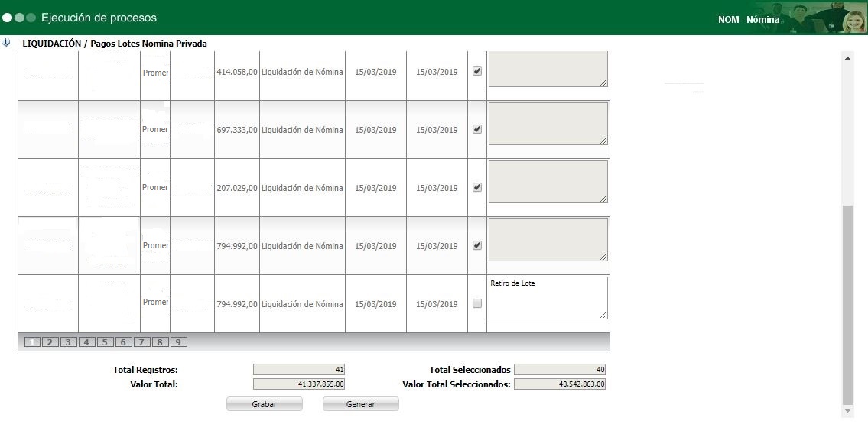Uncheck the 697.333,00 row checkbox
This screenshot has width=868, height=424.
[477, 129]
